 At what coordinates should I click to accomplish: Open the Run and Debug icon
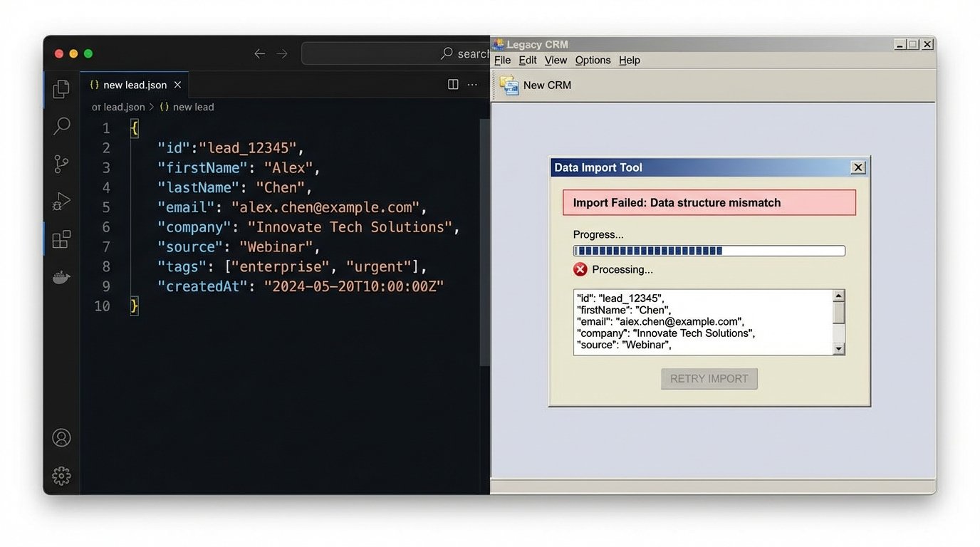tap(61, 202)
